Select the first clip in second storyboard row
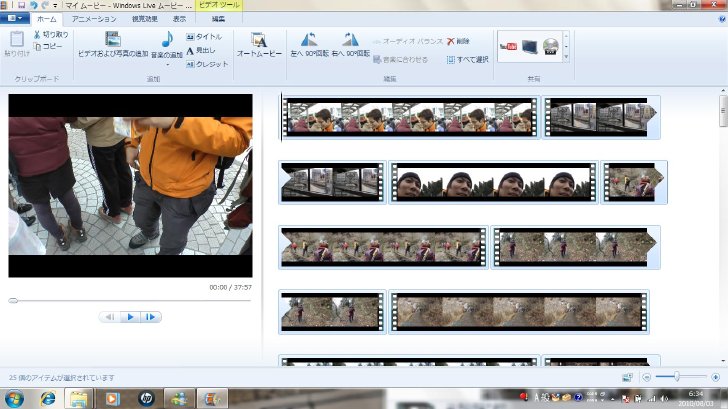The height and width of the screenshot is (409, 728). click(x=332, y=182)
